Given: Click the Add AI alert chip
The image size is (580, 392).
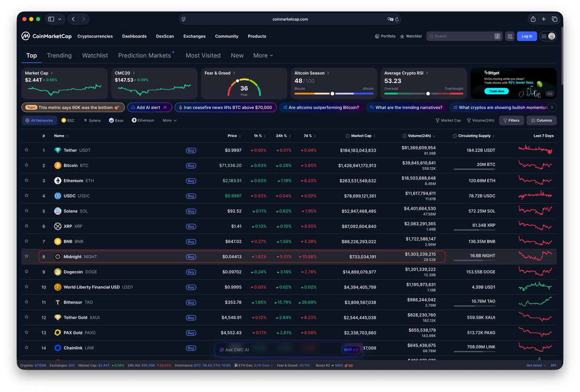Looking at the screenshot, I should [x=149, y=107].
